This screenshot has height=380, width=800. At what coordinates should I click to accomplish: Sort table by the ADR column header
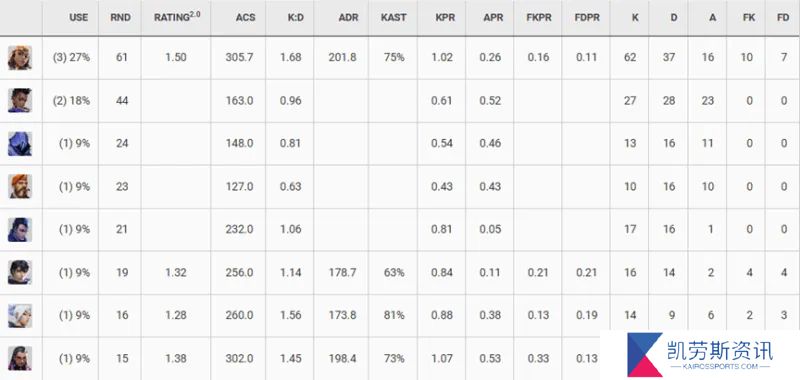(x=347, y=17)
